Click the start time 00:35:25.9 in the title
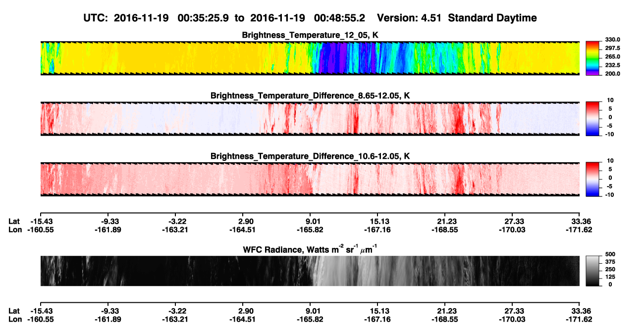 click(x=204, y=18)
